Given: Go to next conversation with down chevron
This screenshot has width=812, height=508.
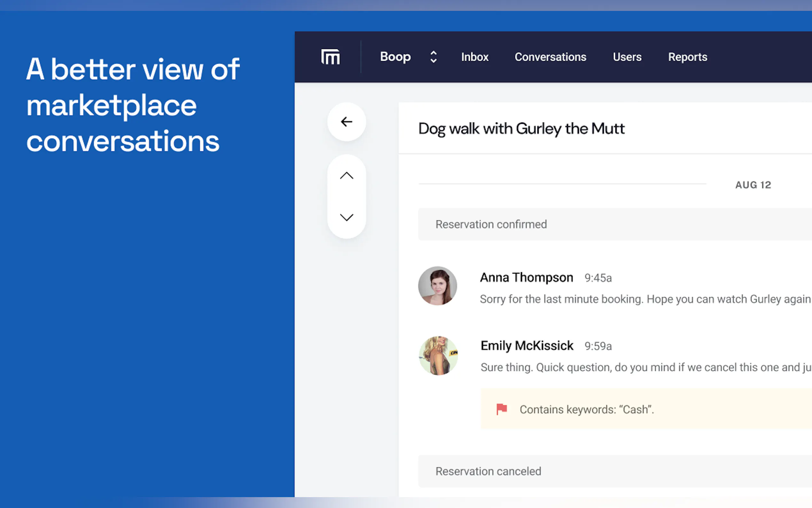Looking at the screenshot, I should (x=347, y=218).
